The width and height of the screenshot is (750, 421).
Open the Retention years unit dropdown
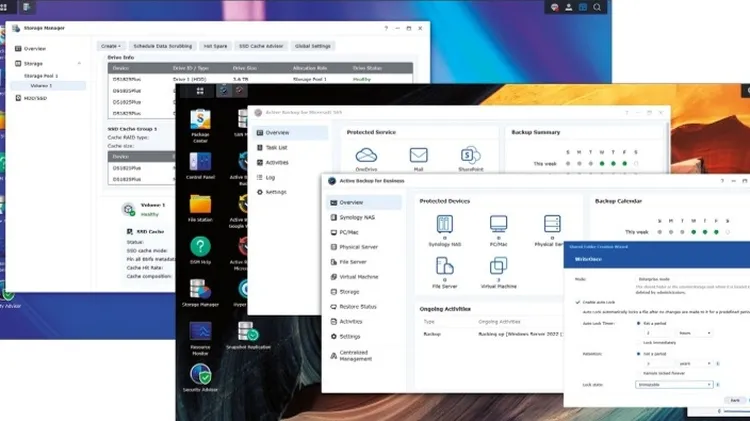(697, 363)
